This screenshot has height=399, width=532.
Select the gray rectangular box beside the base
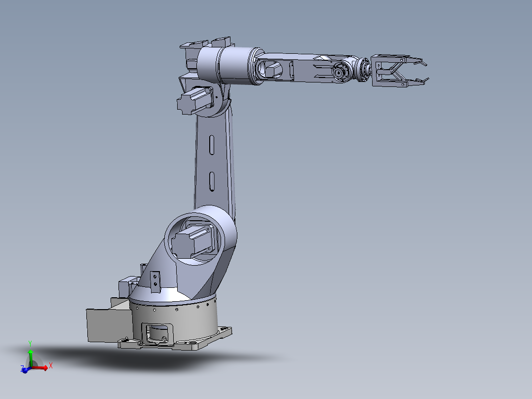tap(109, 325)
